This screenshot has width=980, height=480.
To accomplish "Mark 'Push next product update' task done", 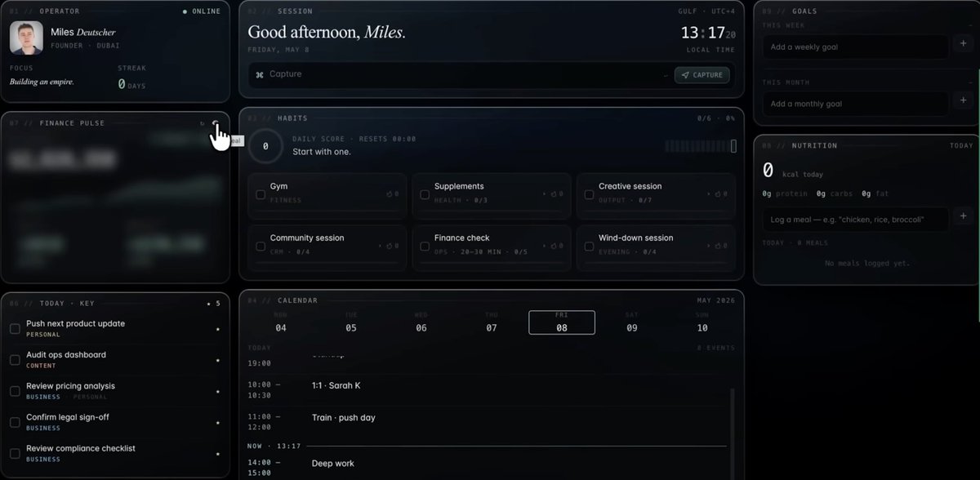I will coord(15,328).
